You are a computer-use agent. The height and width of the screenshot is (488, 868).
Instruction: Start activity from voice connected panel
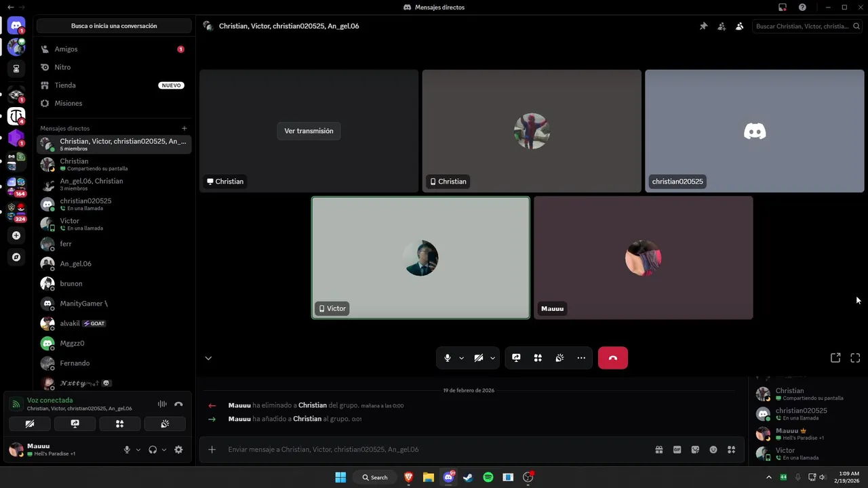click(x=120, y=424)
